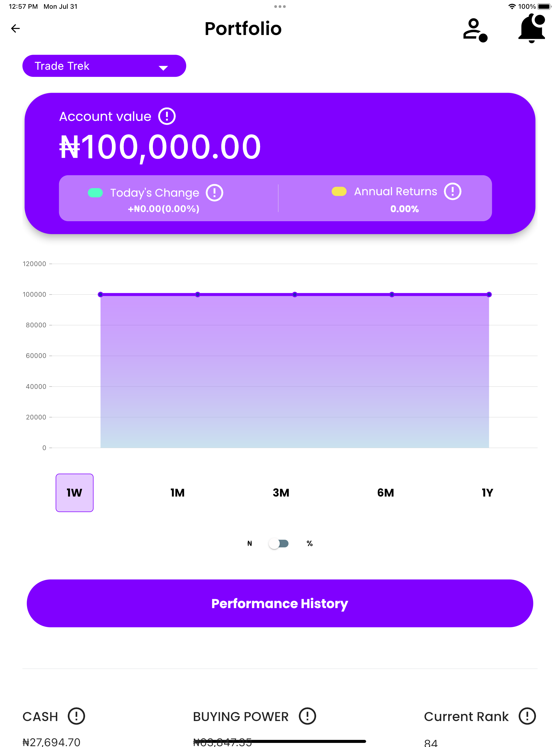Tap the back arrow icon

(x=16, y=28)
